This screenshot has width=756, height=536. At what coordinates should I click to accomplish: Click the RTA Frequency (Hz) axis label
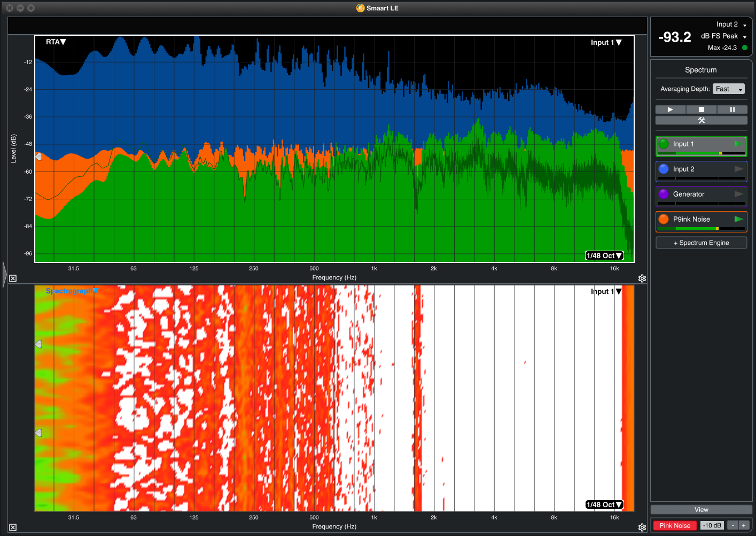click(334, 278)
